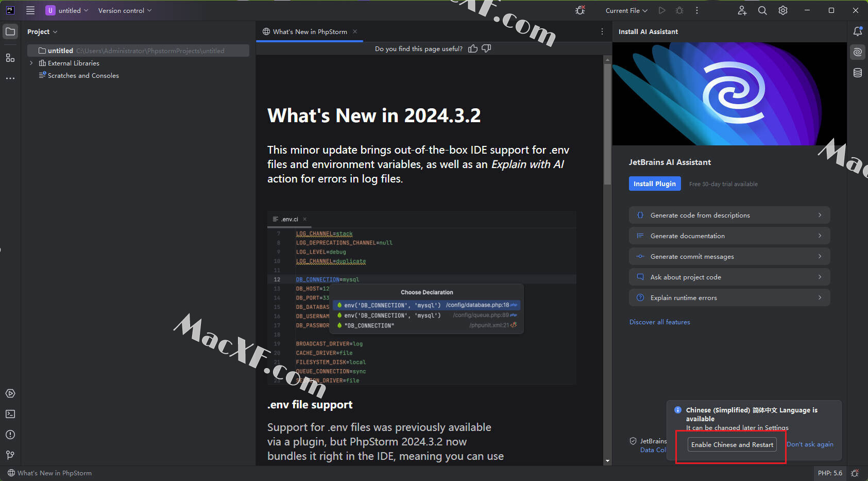Select the untitled project root folder
Image resolution: width=868 pixels, height=481 pixels.
pyautogui.click(x=138, y=51)
